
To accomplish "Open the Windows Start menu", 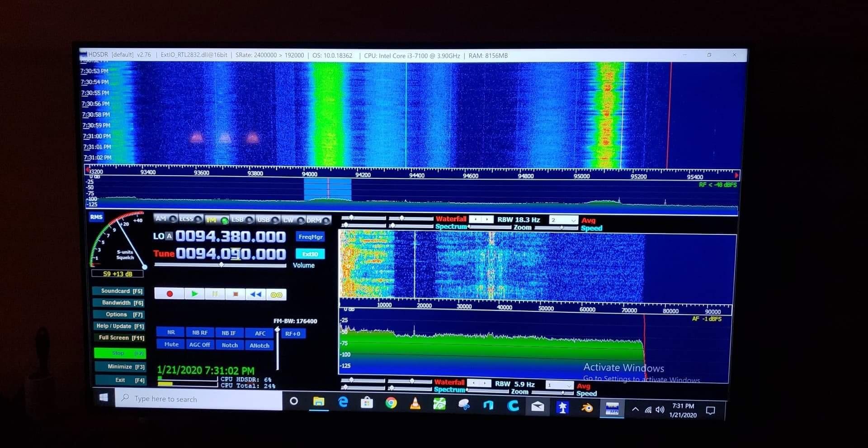I will point(104,397).
